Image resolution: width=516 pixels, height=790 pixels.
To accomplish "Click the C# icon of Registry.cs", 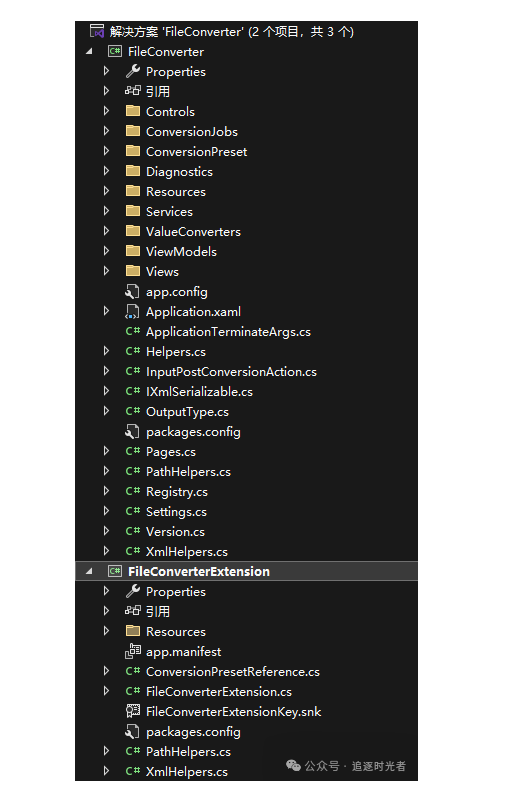I will point(133,491).
